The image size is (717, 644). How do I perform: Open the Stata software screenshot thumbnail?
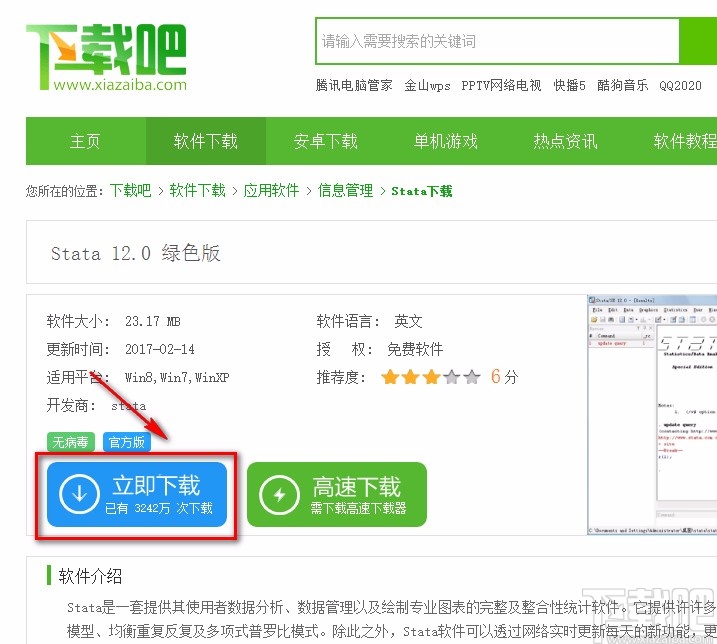pyautogui.click(x=652, y=415)
